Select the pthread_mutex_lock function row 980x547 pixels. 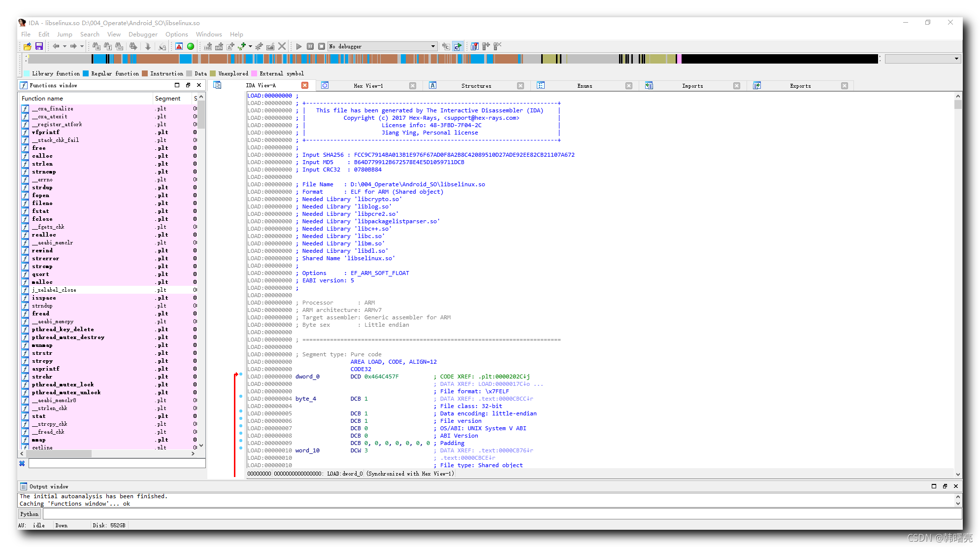[x=108, y=384]
